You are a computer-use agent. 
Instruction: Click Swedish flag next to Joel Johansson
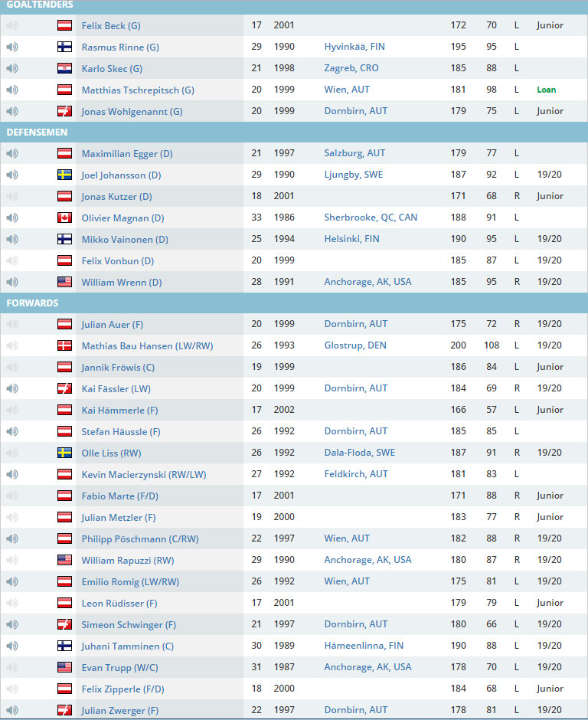click(65, 175)
